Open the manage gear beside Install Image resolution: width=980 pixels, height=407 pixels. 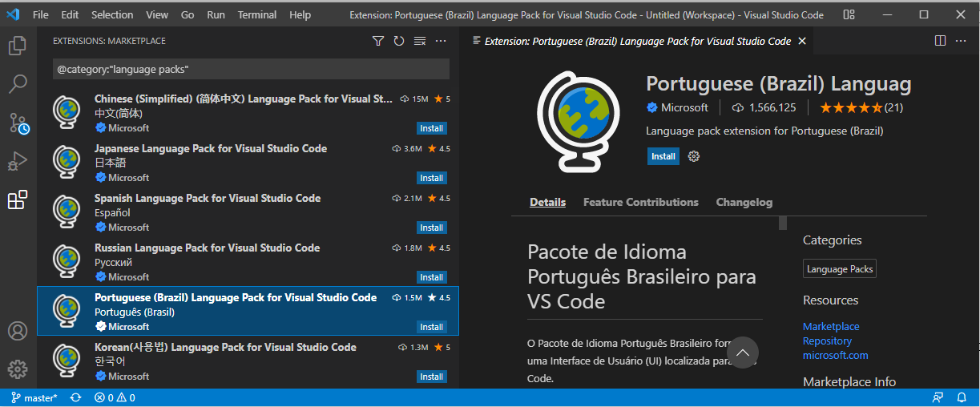(x=694, y=156)
